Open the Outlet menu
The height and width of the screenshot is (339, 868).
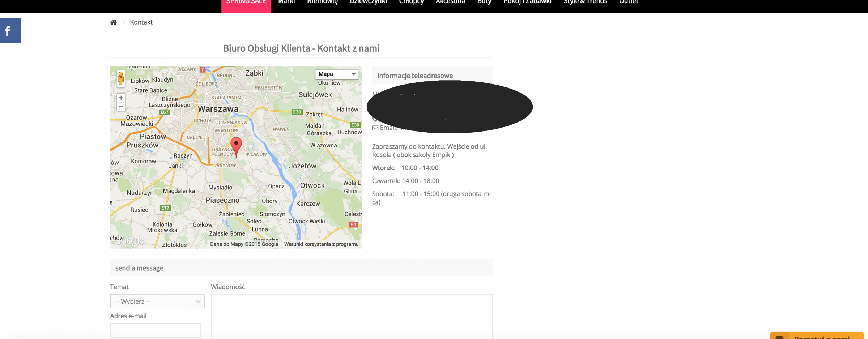point(629,2)
